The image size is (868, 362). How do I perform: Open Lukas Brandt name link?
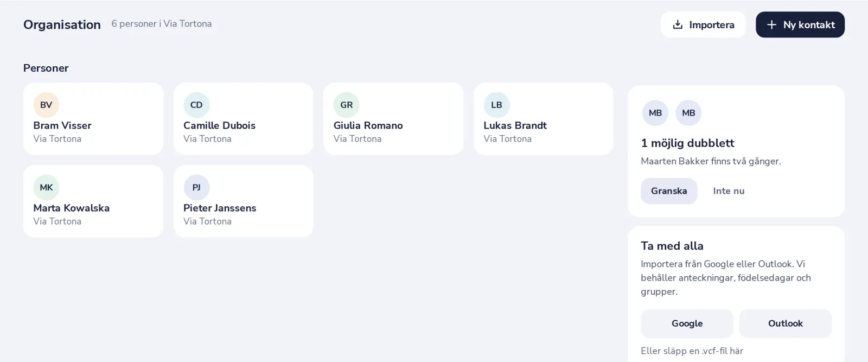click(x=515, y=125)
